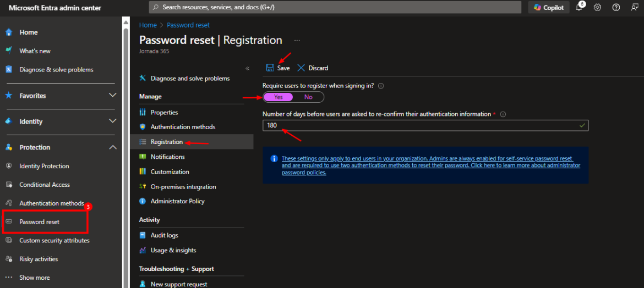The width and height of the screenshot is (644, 288).
Task: Click the Save disk icon
Action: tap(270, 68)
